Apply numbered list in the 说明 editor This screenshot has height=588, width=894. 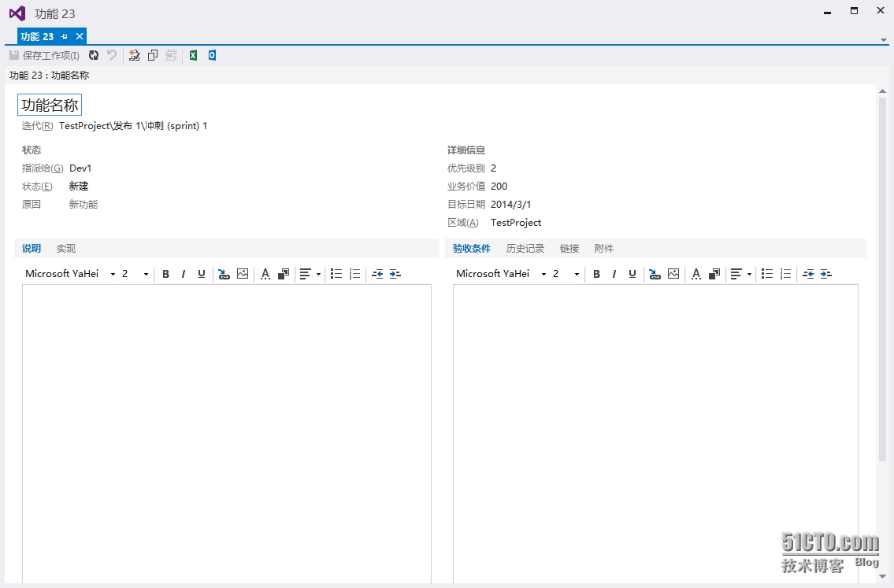[x=354, y=274]
